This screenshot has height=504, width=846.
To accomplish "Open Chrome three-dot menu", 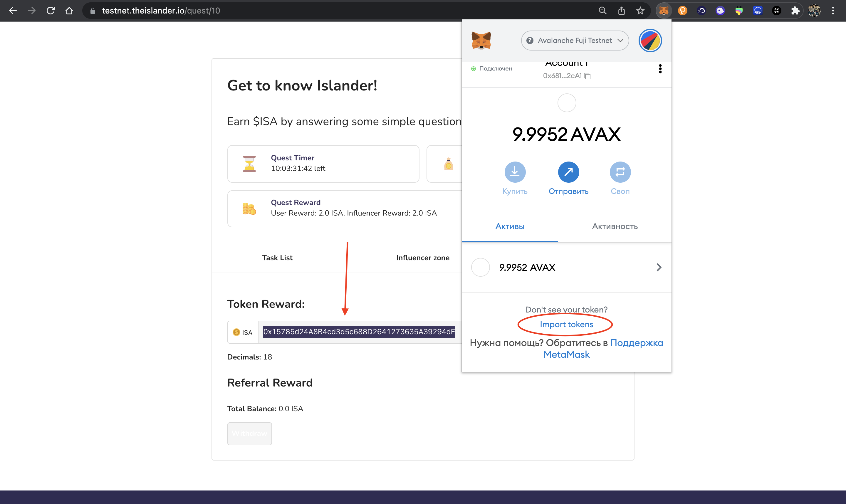I will click(x=833, y=11).
